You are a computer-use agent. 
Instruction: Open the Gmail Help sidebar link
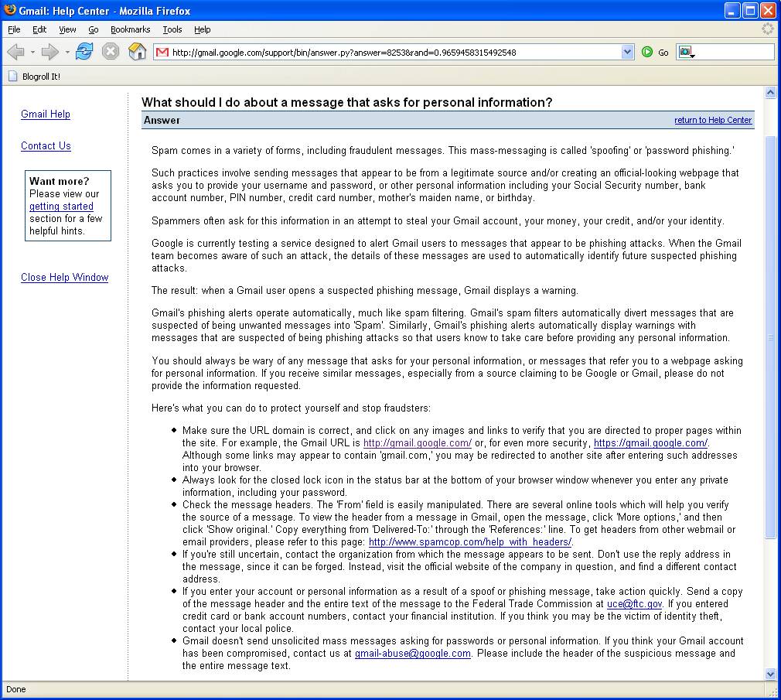pyautogui.click(x=46, y=114)
